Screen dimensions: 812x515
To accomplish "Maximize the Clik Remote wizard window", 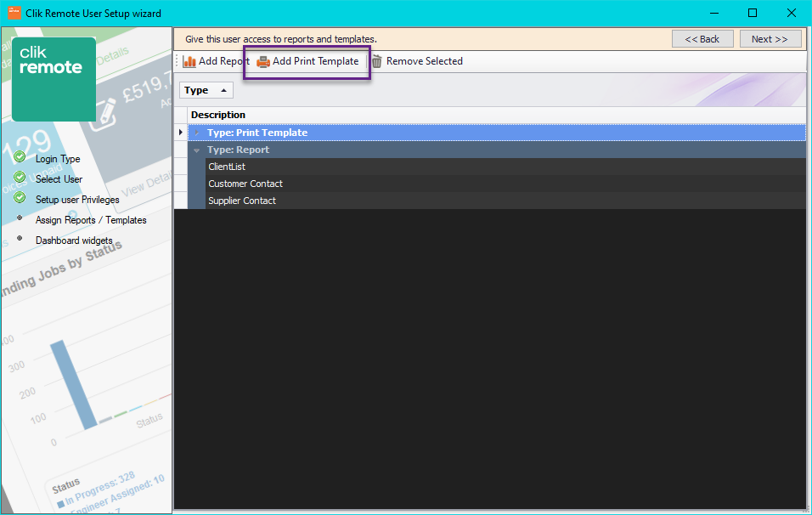I will [x=753, y=13].
